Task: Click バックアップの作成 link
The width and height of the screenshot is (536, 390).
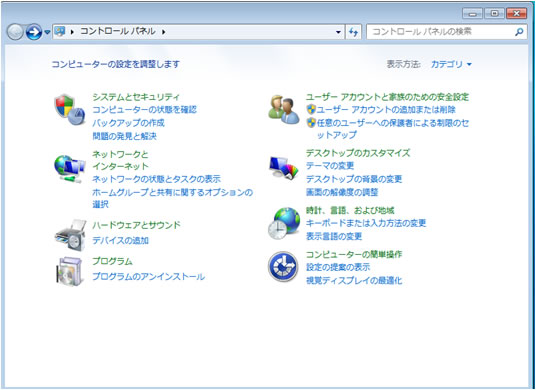Action: (129, 123)
